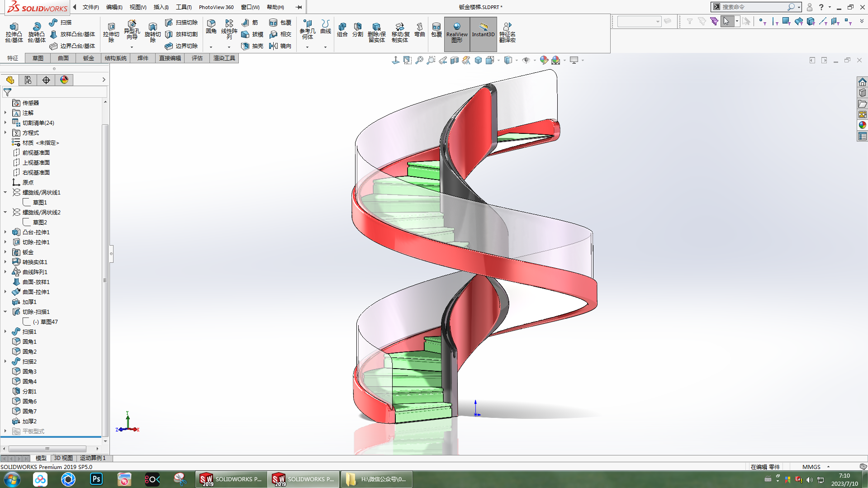Screen dimensions: 868x488
Task: Open the edit appearance color ball
Action: [x=544, y=60]
